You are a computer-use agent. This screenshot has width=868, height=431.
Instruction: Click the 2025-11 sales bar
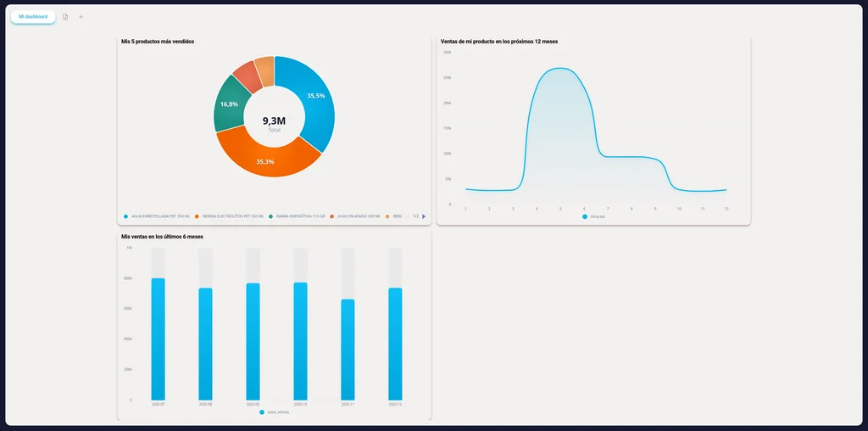[x=348, y=350]
